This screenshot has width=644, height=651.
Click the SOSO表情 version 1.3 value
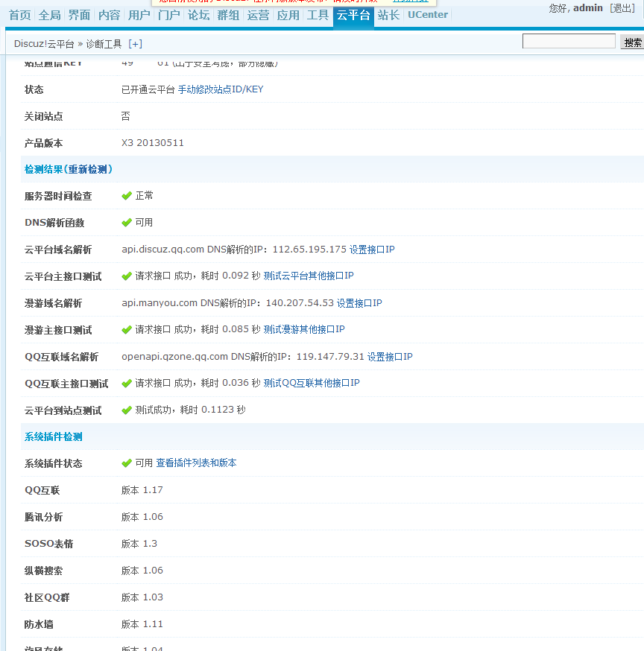(139, 544)
